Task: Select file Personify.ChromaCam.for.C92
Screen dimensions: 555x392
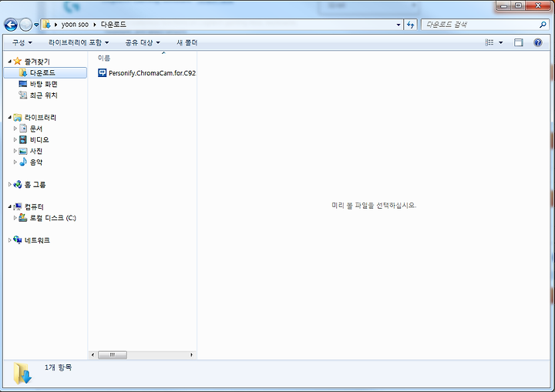Action: coord(152,73)
